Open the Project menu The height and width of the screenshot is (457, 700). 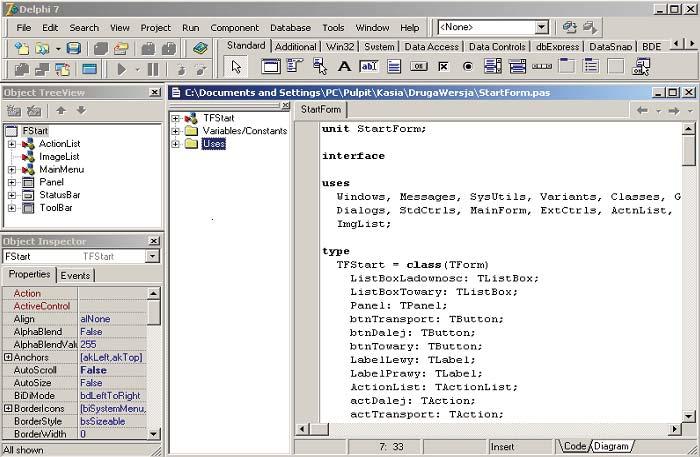coord(155,28)
